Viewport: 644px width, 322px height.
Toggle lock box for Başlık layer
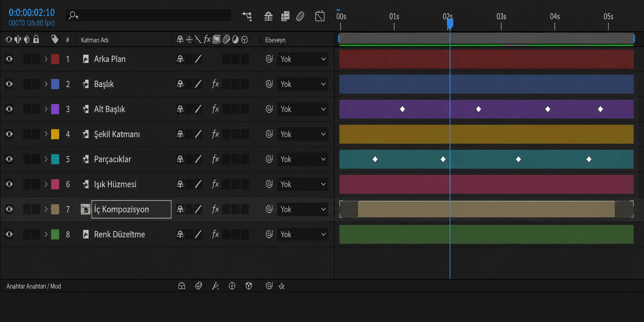pos(36,84)
